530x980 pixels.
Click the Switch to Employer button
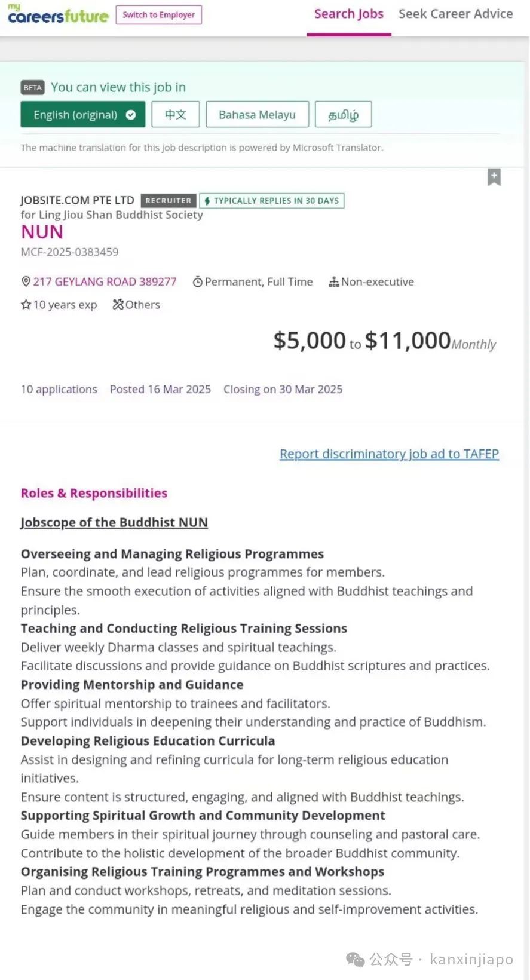[159, 14]
